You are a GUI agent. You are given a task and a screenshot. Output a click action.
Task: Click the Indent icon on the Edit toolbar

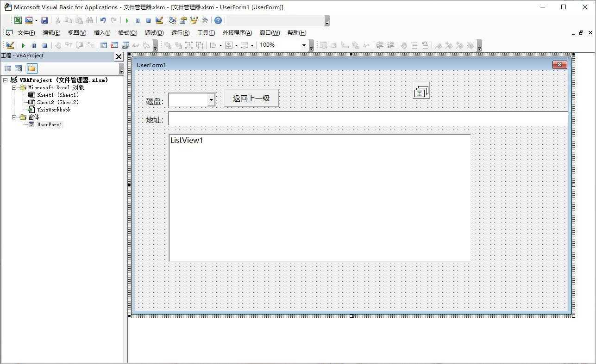pos(380,45)
